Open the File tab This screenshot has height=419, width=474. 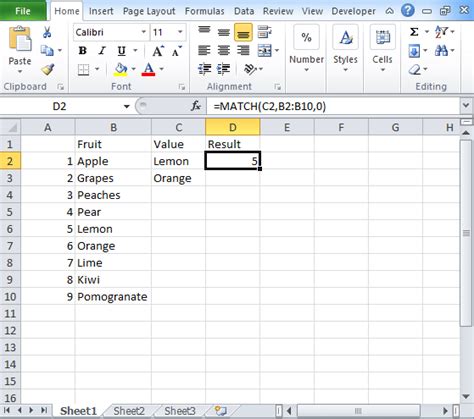(23, 11)
